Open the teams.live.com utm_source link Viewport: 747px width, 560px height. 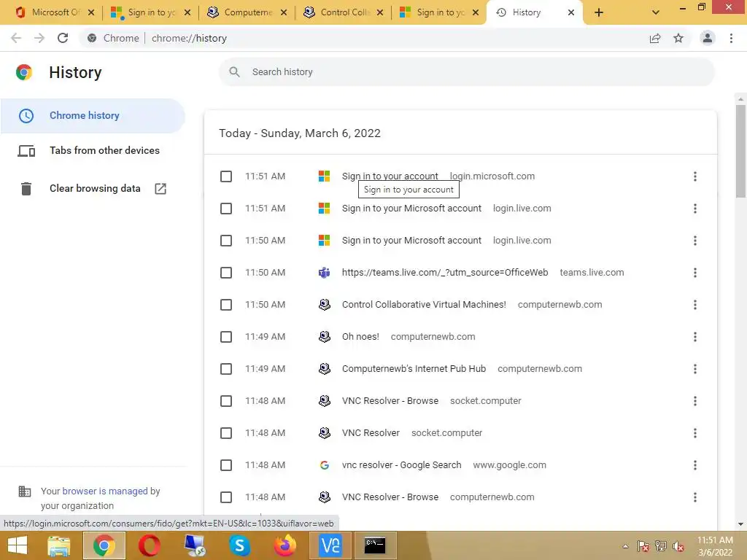pyautogui.click(x=444, y=273)
